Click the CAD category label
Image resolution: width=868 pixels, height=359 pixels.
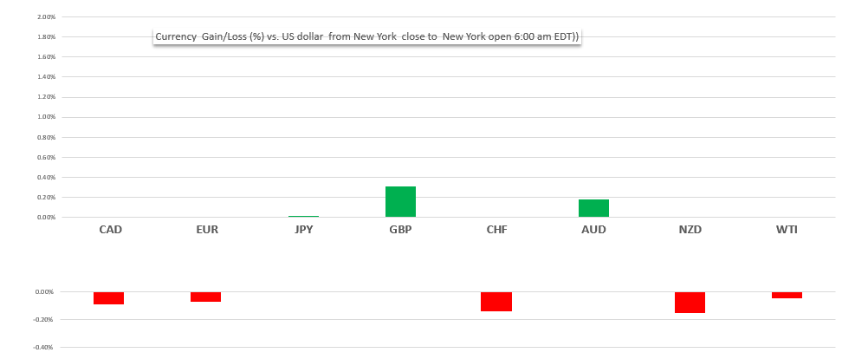[110, 230]
